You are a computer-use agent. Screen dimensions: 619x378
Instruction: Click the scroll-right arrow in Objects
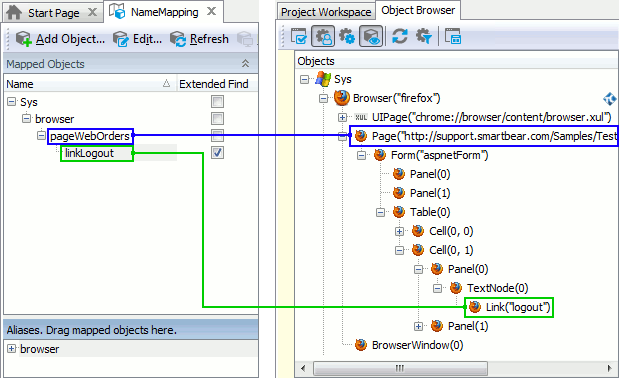point(609,369)
